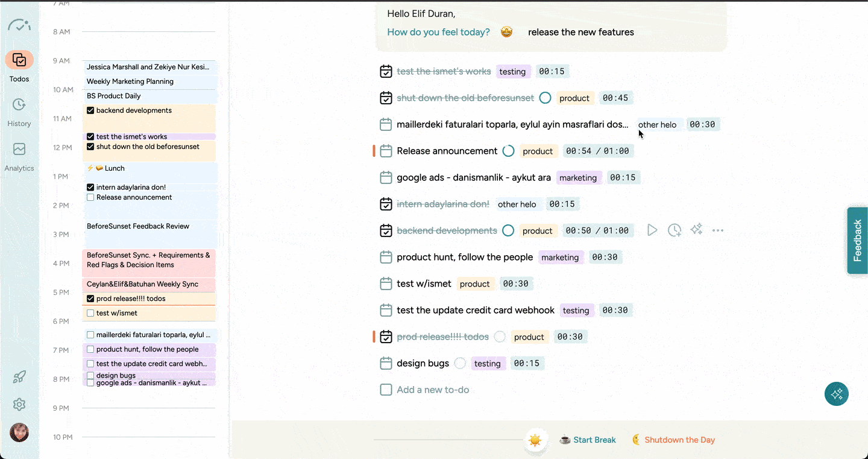Open the Weekly Marketing Planning calendar event

(x=150, y=81)
